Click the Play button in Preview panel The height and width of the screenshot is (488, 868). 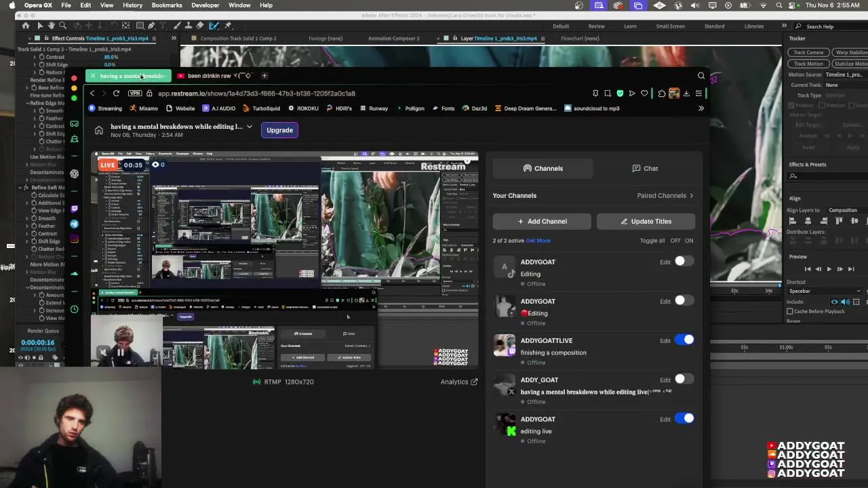pos(829,269)
